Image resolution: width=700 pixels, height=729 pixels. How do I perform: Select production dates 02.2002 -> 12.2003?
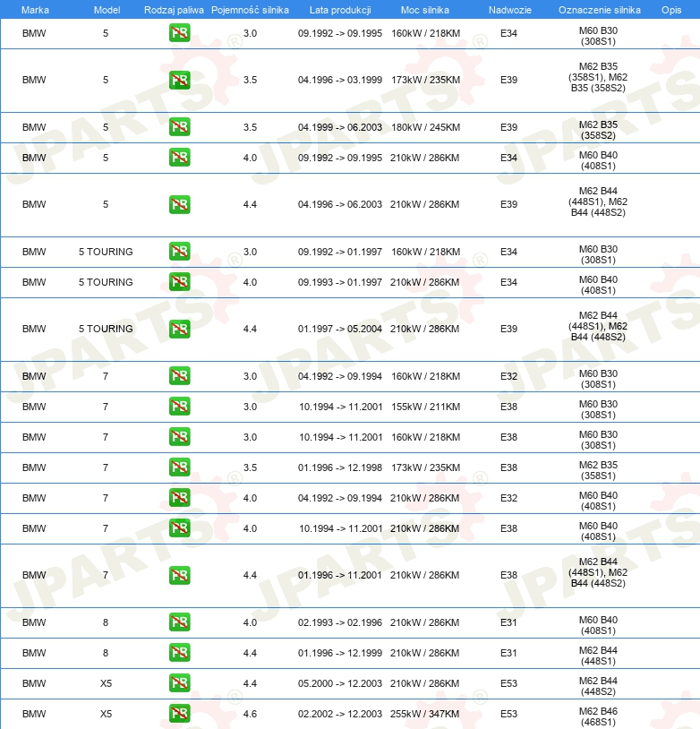(x=340, y=714)
